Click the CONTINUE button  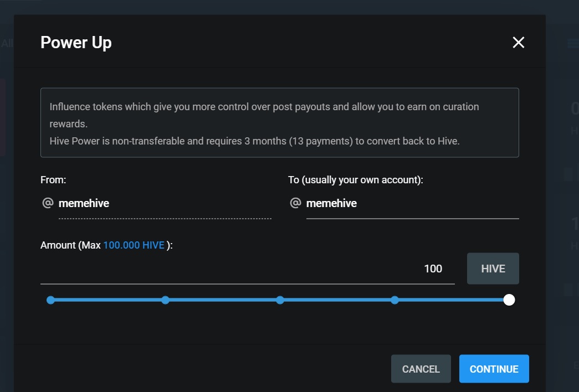pos(494,369)
